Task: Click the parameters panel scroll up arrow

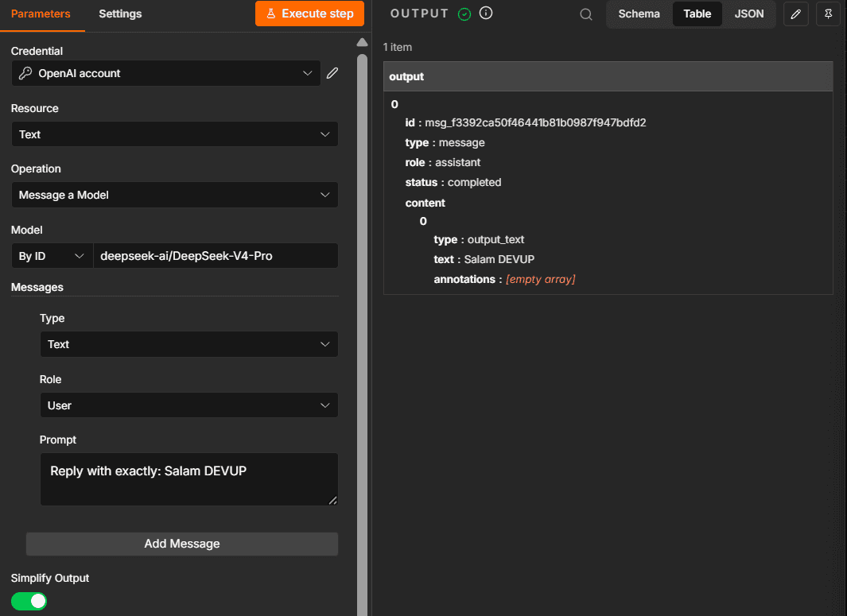Action: [x=362, y=42]
